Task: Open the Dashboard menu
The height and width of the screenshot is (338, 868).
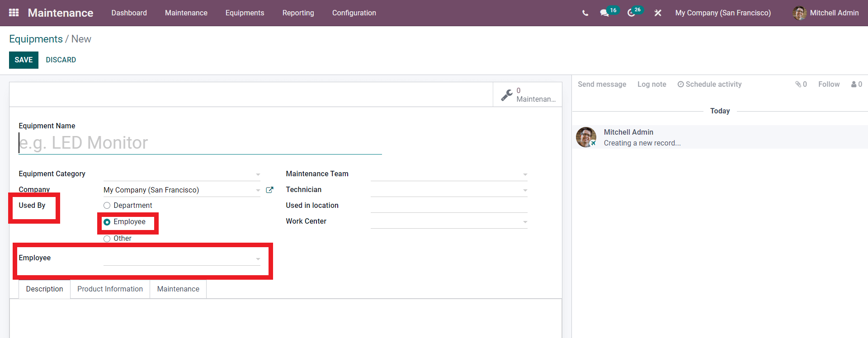Action: 129,13
